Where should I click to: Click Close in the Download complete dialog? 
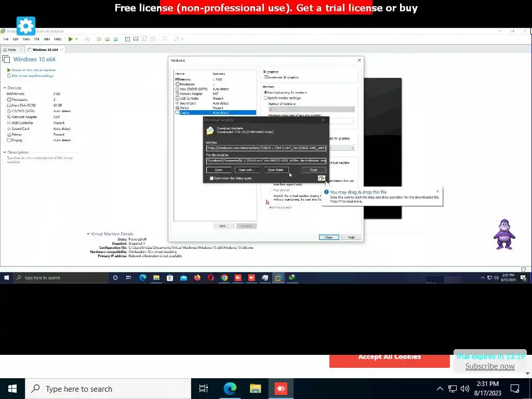313,170
